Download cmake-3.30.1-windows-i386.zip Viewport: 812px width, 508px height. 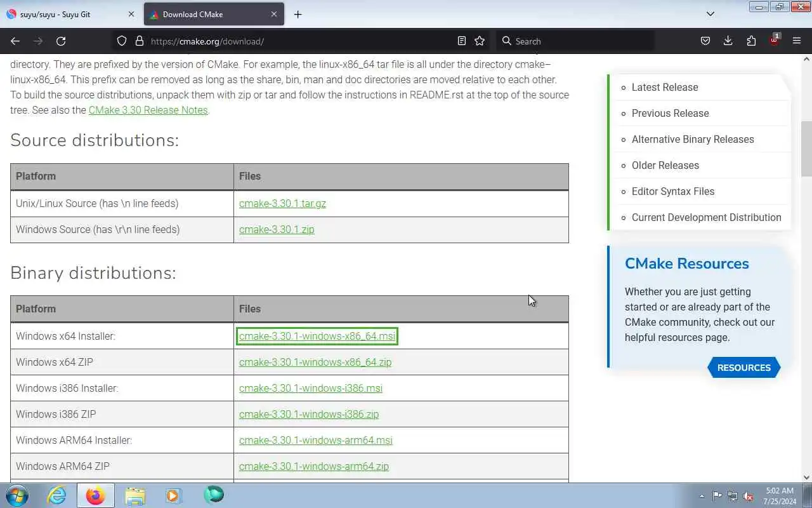point(309,414)
